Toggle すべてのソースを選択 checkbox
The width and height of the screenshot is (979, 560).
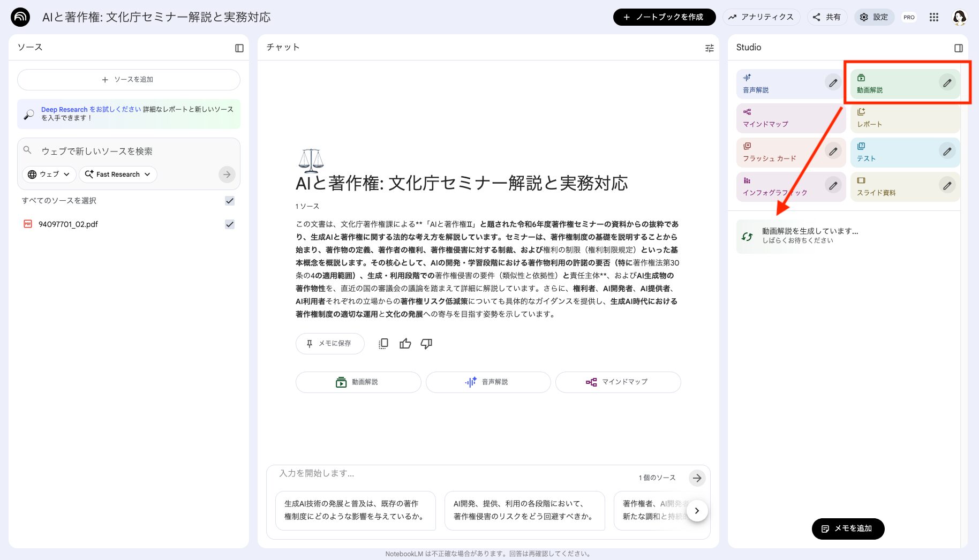230,201
